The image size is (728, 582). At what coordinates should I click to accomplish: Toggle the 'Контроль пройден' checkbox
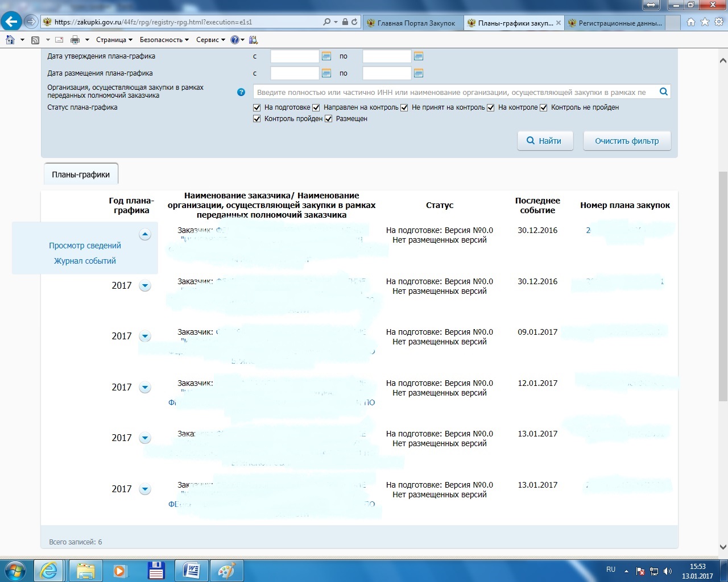(x=257, y=119)
